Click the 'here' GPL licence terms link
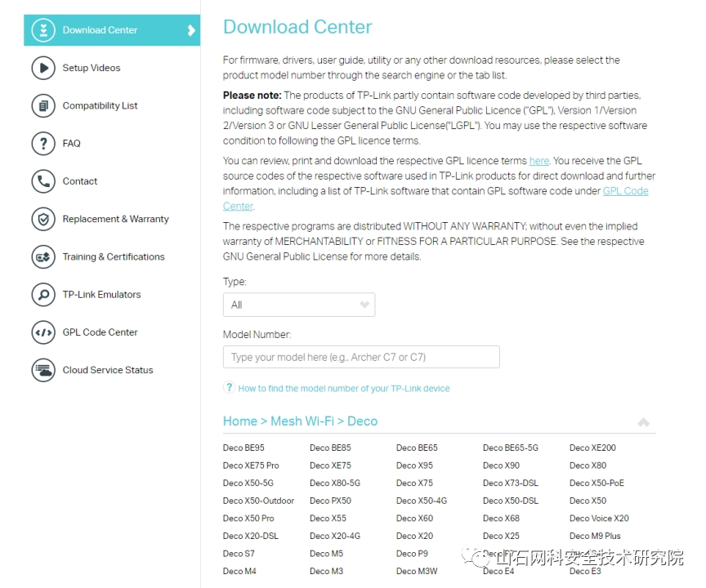The image size is (706, 588). pos(539,161)
